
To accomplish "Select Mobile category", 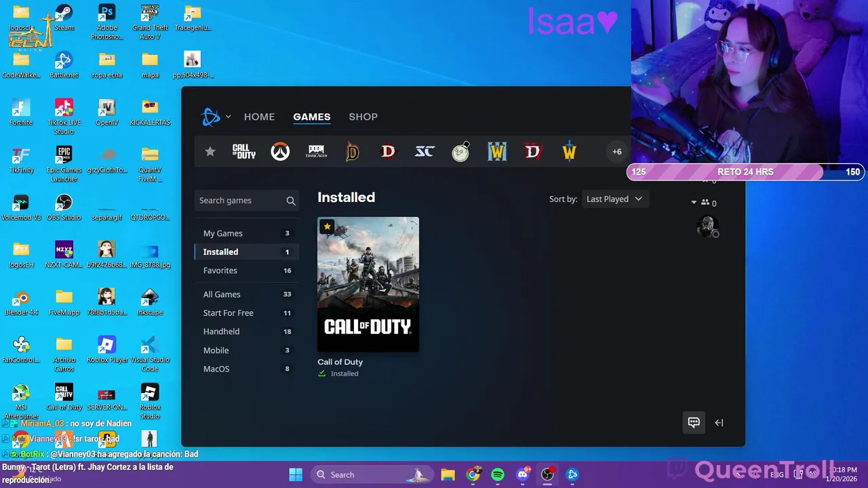I will (x=246, y=350).
